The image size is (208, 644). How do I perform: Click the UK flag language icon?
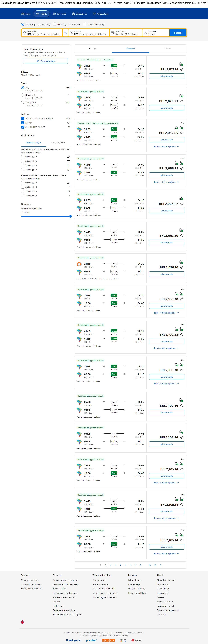point(23,622)
